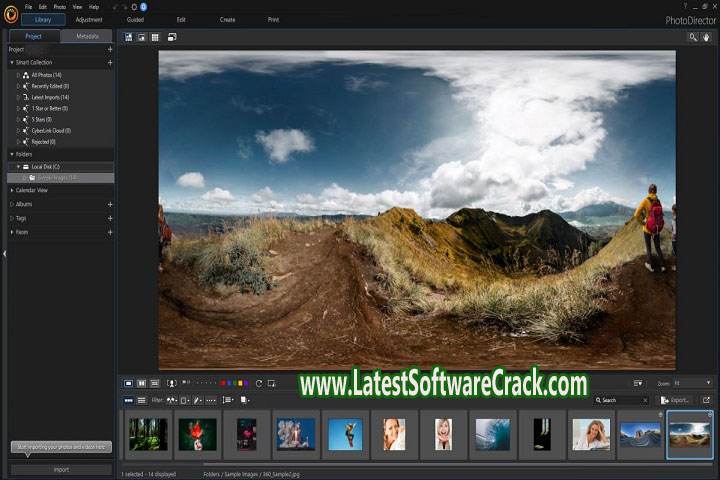
Task: Apply the red color label
Action: (x=224, y=383)
